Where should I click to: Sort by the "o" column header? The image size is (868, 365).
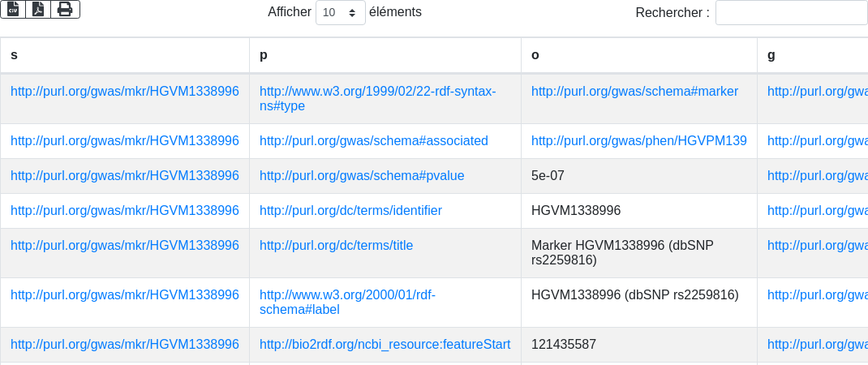535,55
